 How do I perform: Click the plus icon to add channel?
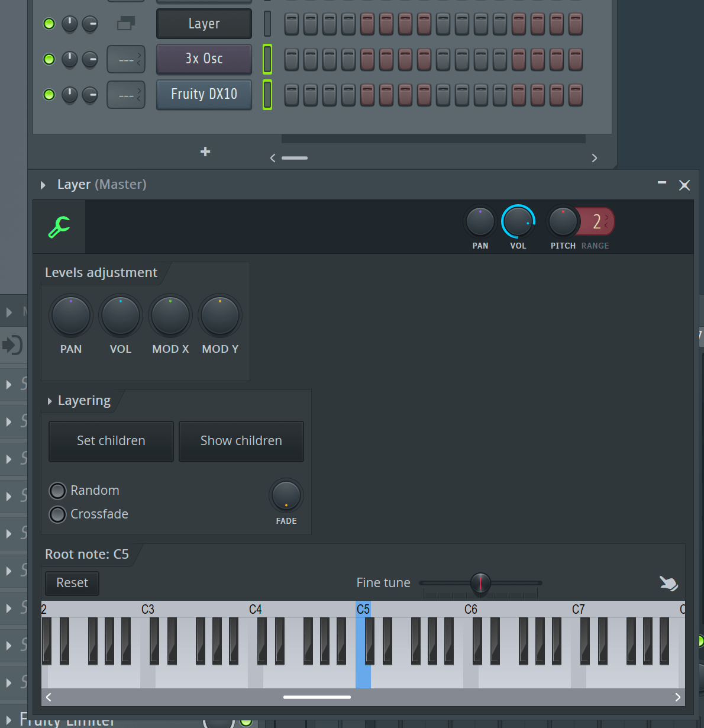pos(205,152)
